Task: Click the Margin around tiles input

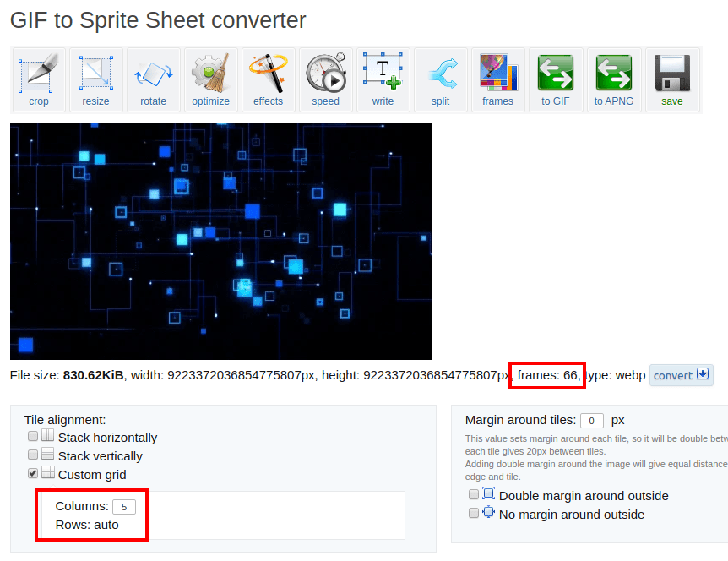Action: click(x=592, y=421)
